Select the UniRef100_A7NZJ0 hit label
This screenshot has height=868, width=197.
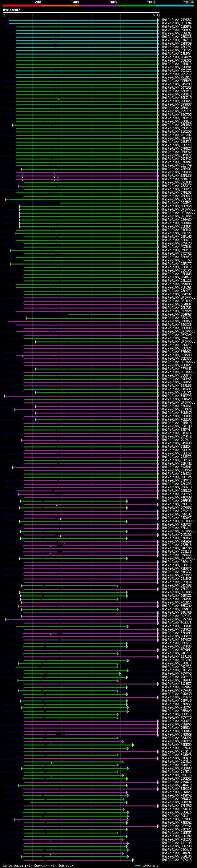(177, 40)
